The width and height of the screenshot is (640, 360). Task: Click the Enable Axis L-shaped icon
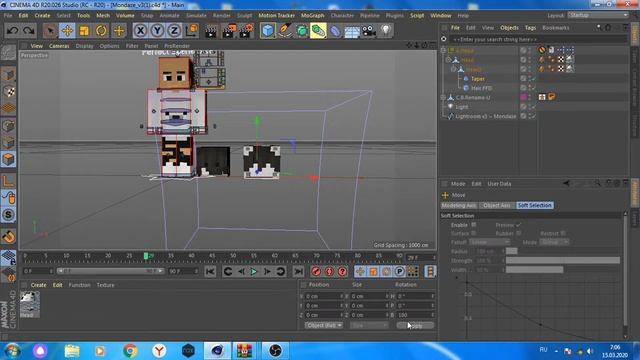point(9,181)
